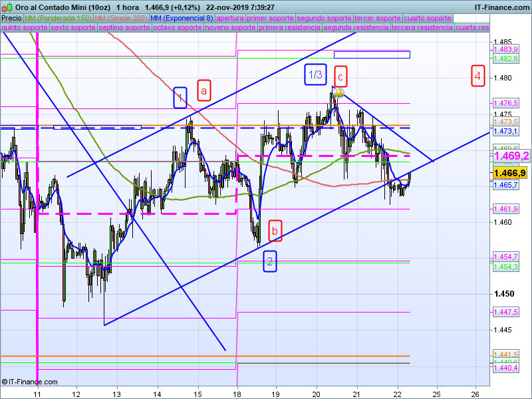Click the "1 hora" timeframe text

(127, 7)
